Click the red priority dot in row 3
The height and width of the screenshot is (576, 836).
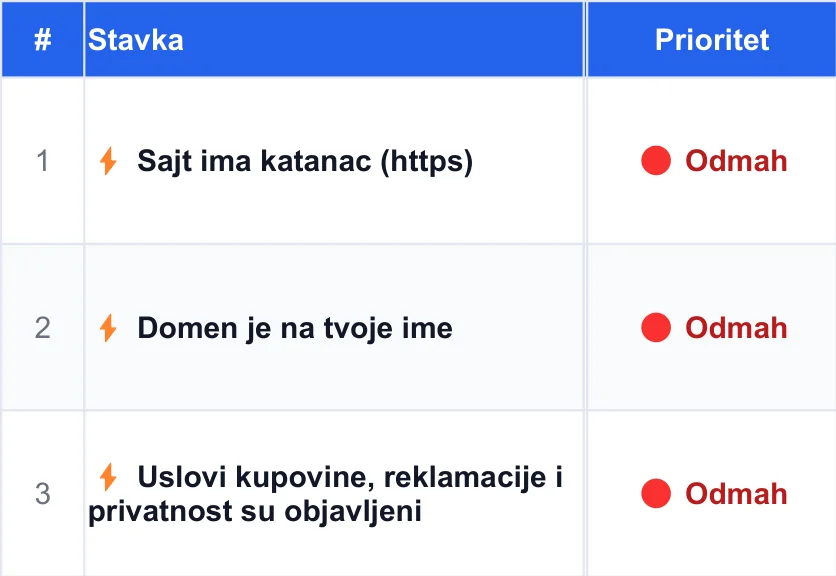click(x=656, y=493)
